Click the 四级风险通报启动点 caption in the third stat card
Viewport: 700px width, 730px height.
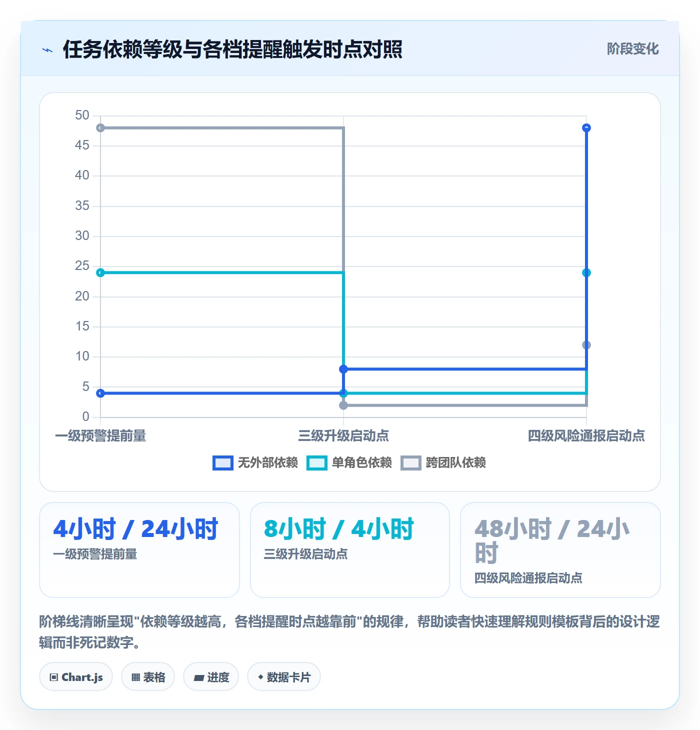[528, 578]
